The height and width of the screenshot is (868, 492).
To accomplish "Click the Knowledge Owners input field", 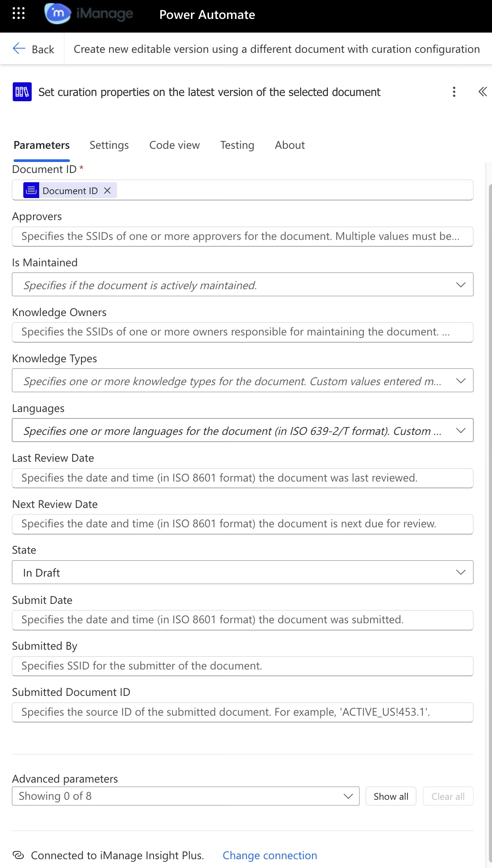I will (242, 332).
